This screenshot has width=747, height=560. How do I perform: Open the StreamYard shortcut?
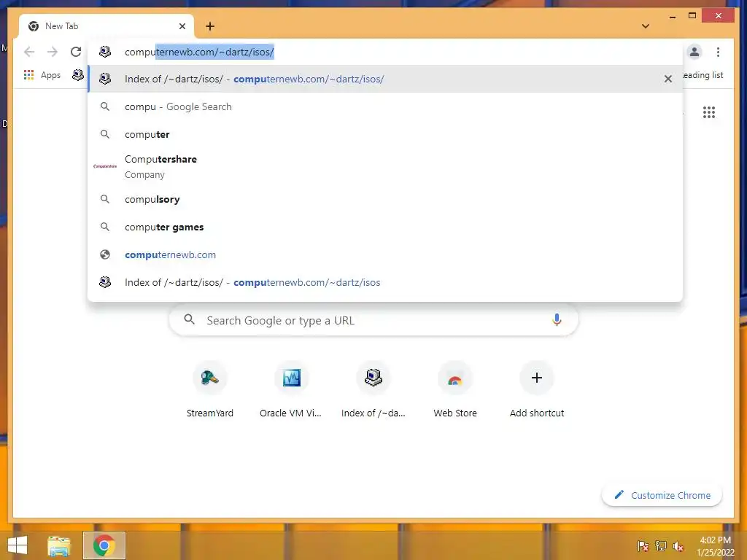(210, 391)
